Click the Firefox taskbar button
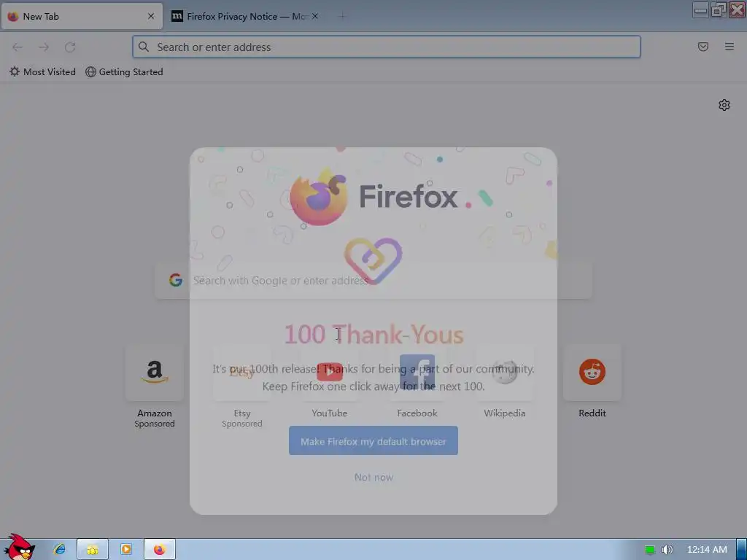747x560 pixels. (x=160, y=550)
